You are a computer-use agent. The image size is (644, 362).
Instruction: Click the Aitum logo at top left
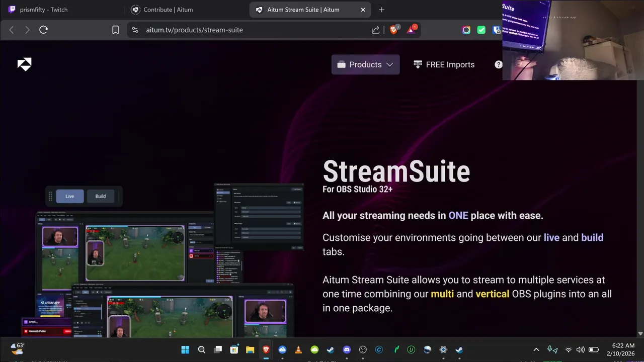pyautogui.click(x=24, y=64)
